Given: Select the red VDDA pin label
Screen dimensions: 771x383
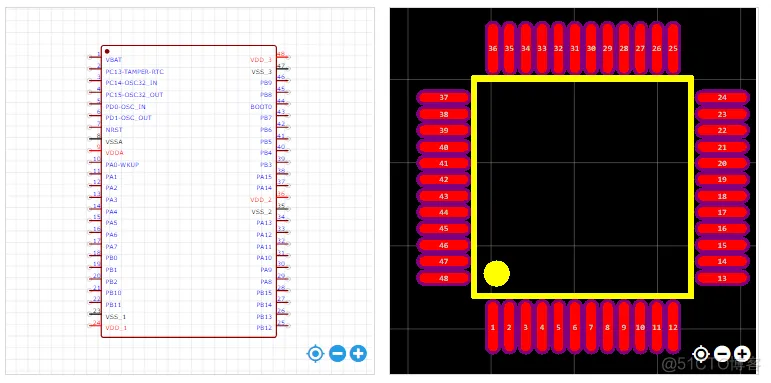Looking at the screenshot, I should coord(115,153).
